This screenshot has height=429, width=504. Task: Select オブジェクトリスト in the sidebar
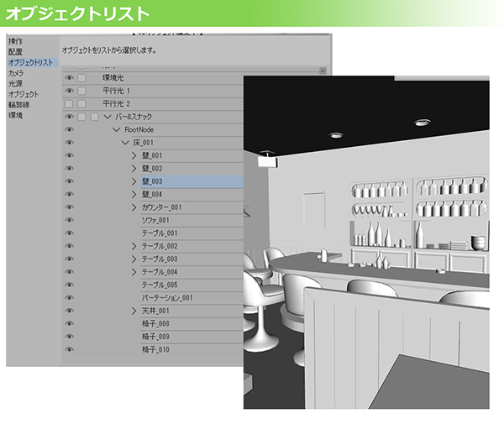click(30, 62)
